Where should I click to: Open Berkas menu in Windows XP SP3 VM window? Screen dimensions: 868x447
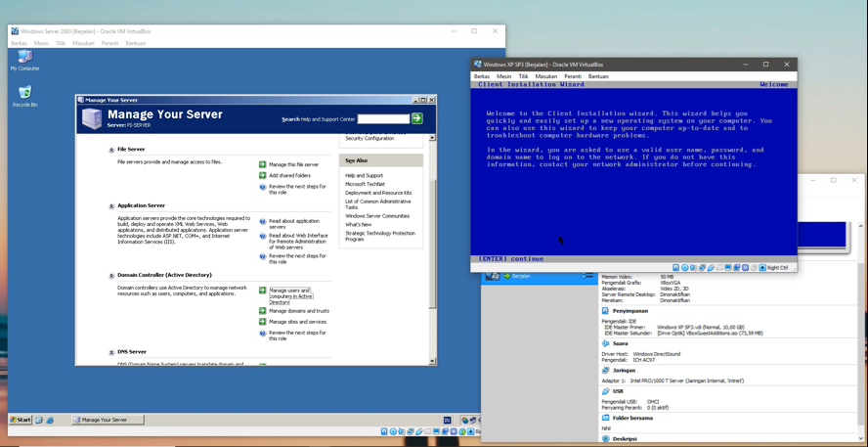click(482, 76)
